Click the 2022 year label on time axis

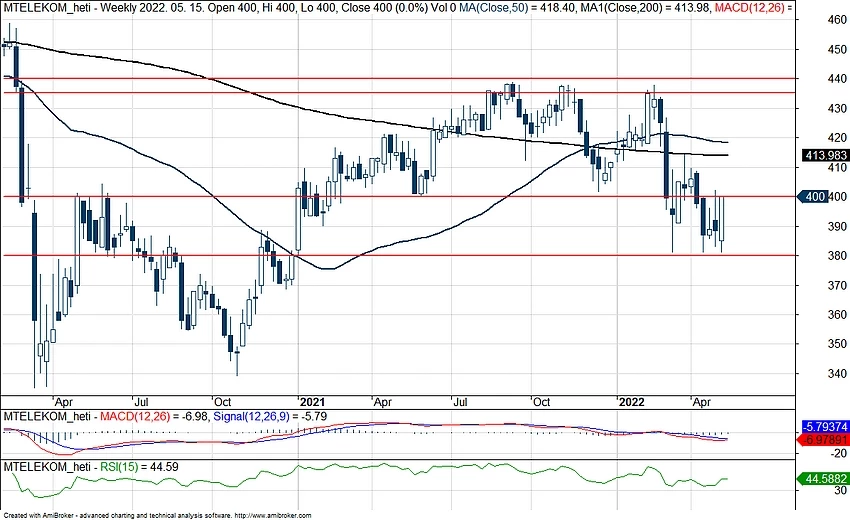click(x=632, y=402)
